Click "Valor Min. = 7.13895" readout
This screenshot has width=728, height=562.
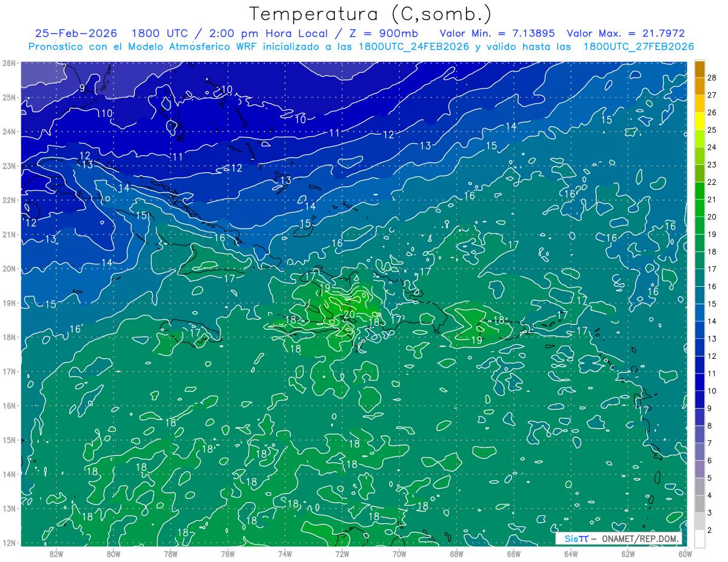(x=498, y=33)
